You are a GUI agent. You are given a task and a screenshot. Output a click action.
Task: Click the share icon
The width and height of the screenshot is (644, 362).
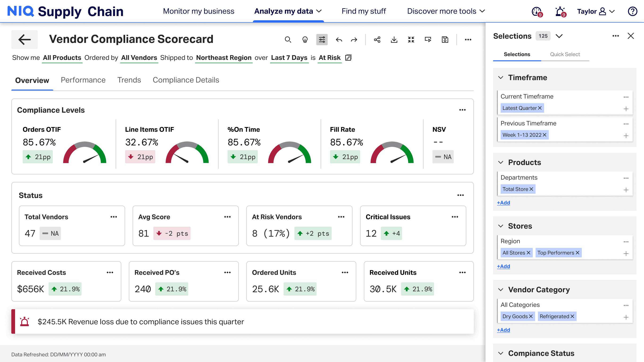click(377, 40)
